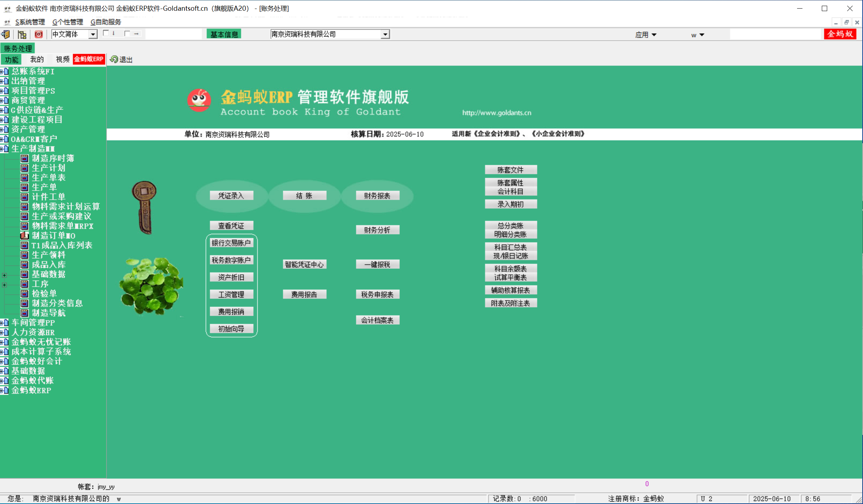
Task: Switch to the 我的 tab
Action: click(x=37, y=59)
